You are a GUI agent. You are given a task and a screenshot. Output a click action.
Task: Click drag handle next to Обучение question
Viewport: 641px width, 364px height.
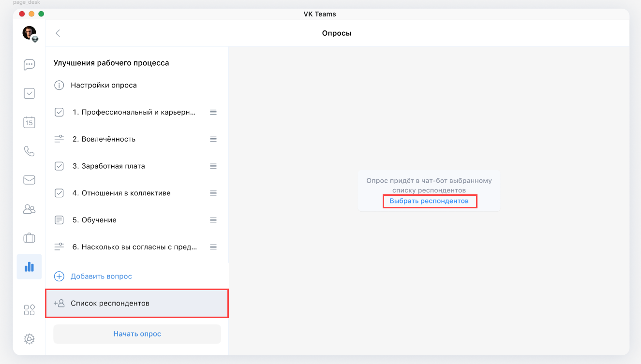[213, 220]
